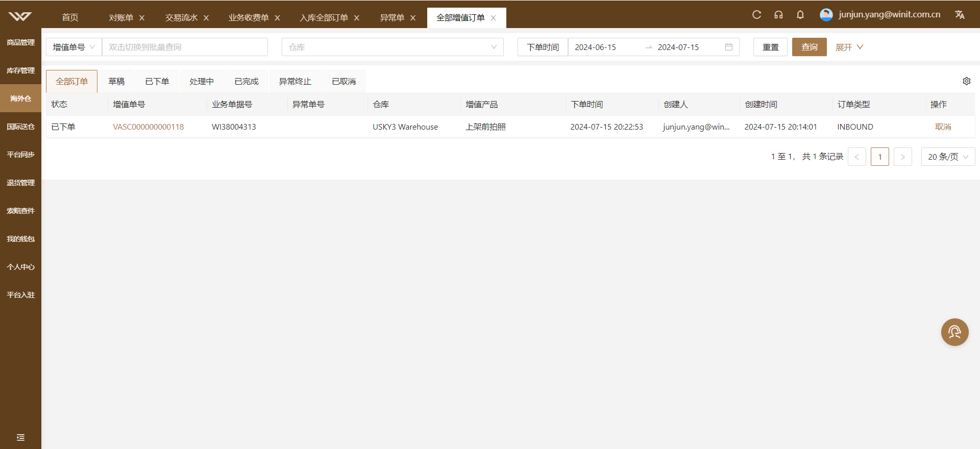Close the 业务收费单 tab
The height and width of the screenshot is (449, 980).
277,18
